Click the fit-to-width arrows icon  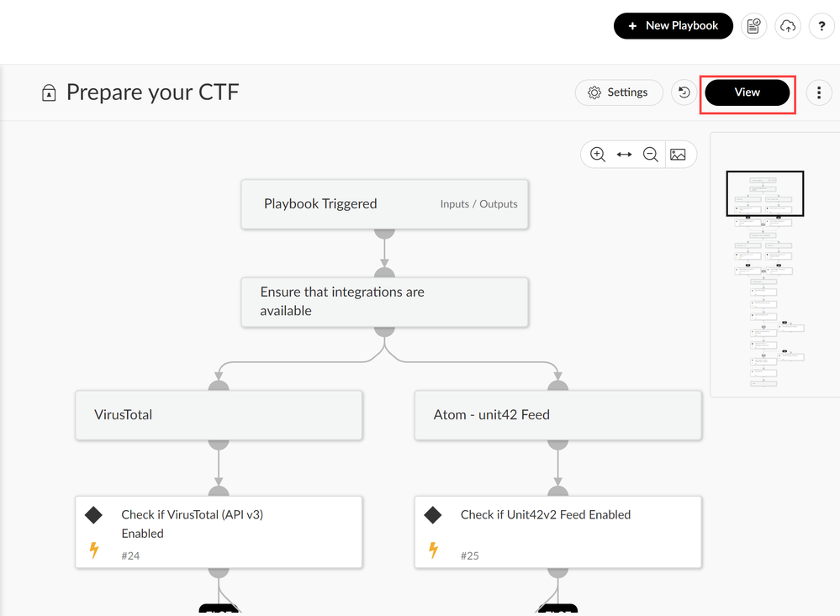pyautogui.click(x=624, y=155)
